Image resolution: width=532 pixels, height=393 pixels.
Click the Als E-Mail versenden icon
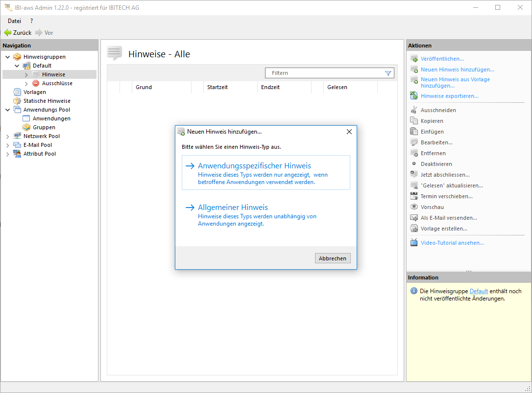414,218
